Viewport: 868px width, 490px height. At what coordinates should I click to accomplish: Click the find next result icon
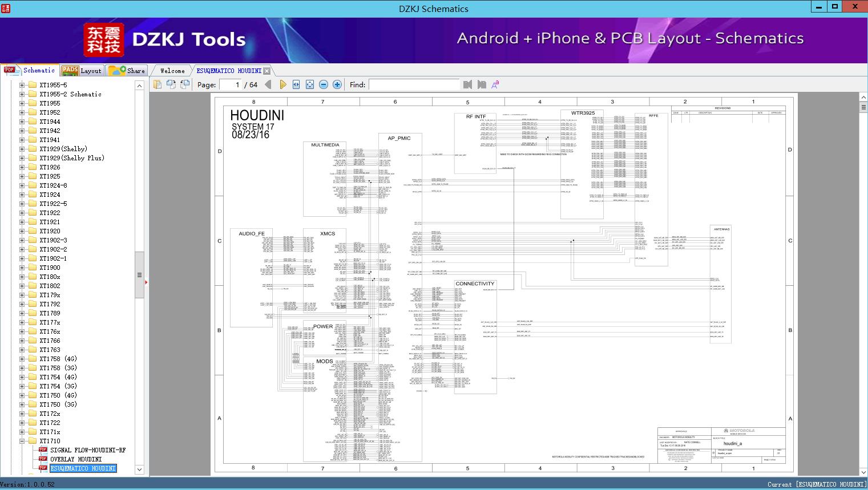coord(482,84)
